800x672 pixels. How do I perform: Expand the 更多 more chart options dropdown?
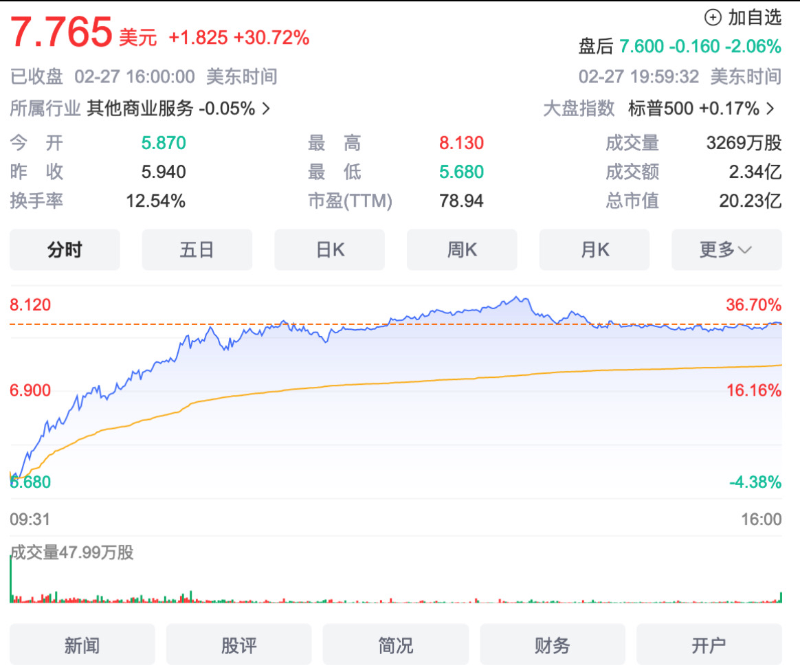click(726, 249)
